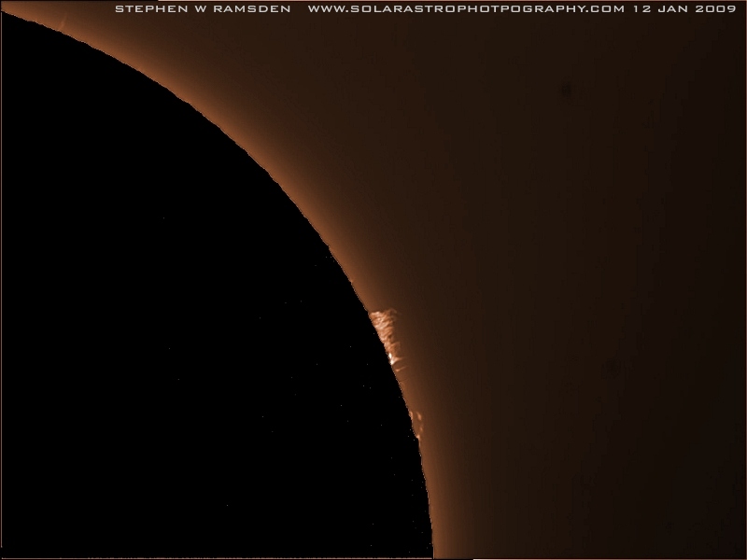This screenshot has width=747, height=560.
Task: Click the 'WWW.SOLARASTROPHOTPOGRAPHY.COM' website text
Action: click(466, 9)
